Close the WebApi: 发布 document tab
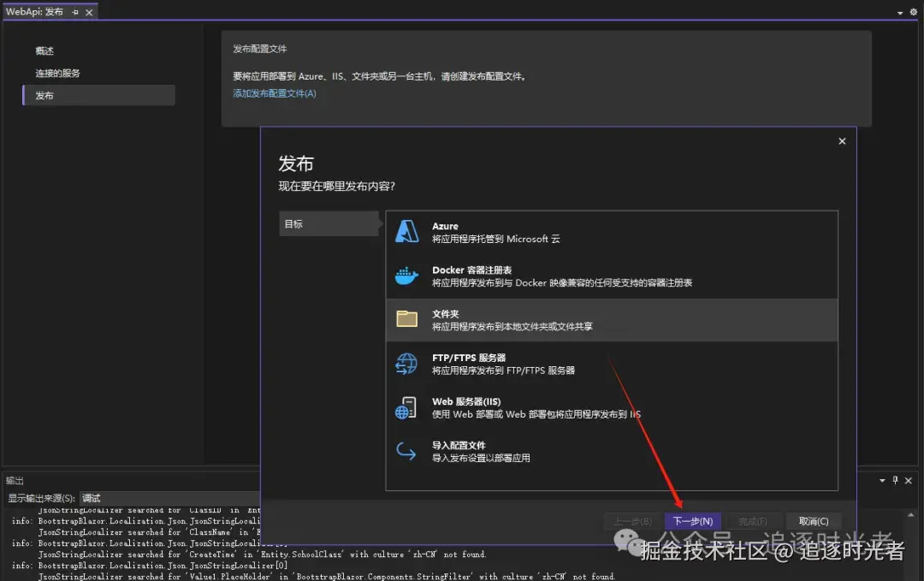 89,12
